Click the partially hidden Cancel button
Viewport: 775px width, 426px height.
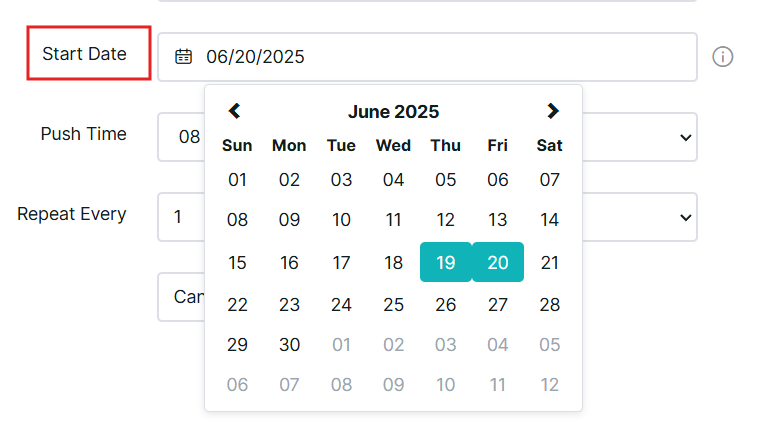tap(182, 297)
